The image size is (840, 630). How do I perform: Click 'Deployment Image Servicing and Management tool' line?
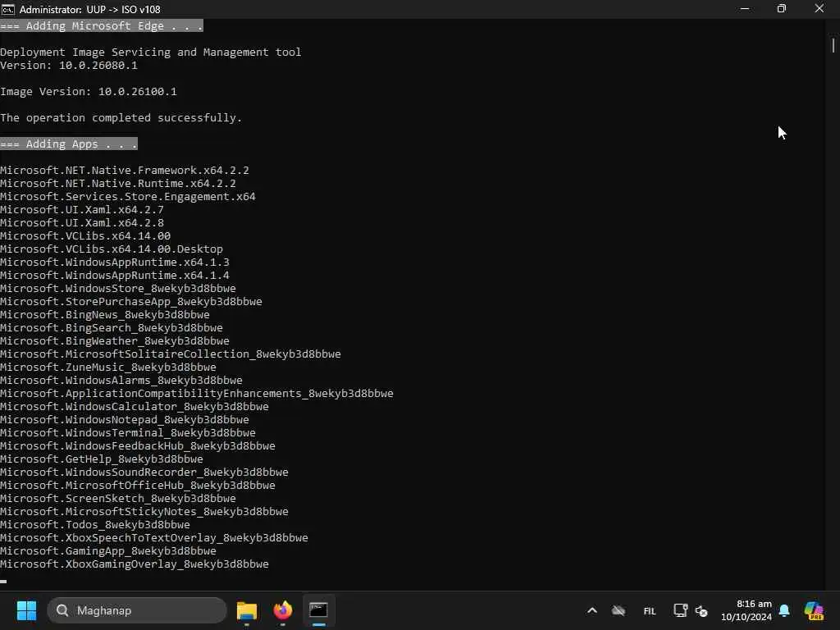coord(151,52)
